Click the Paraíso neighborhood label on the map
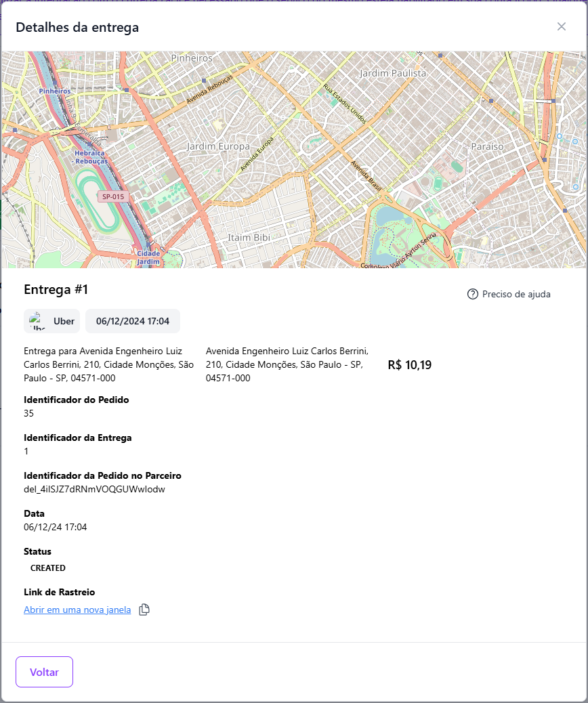 pos(487,146)
